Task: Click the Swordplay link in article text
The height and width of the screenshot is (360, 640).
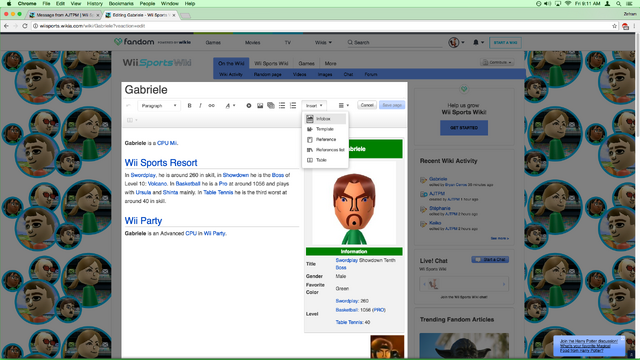Action: click(143, 175)
